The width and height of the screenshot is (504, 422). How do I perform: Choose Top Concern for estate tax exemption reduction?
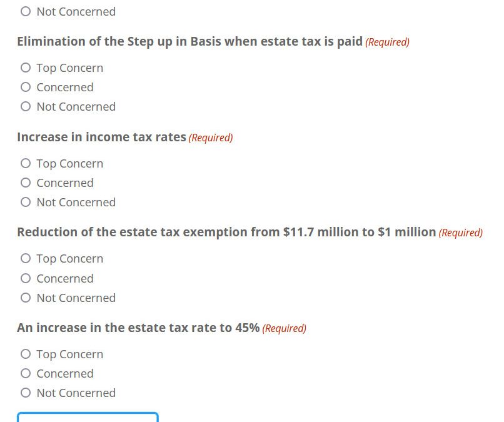pos(26,258)
